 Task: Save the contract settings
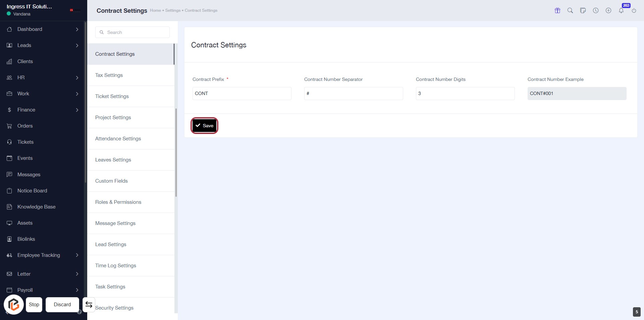tap(204, 126)
